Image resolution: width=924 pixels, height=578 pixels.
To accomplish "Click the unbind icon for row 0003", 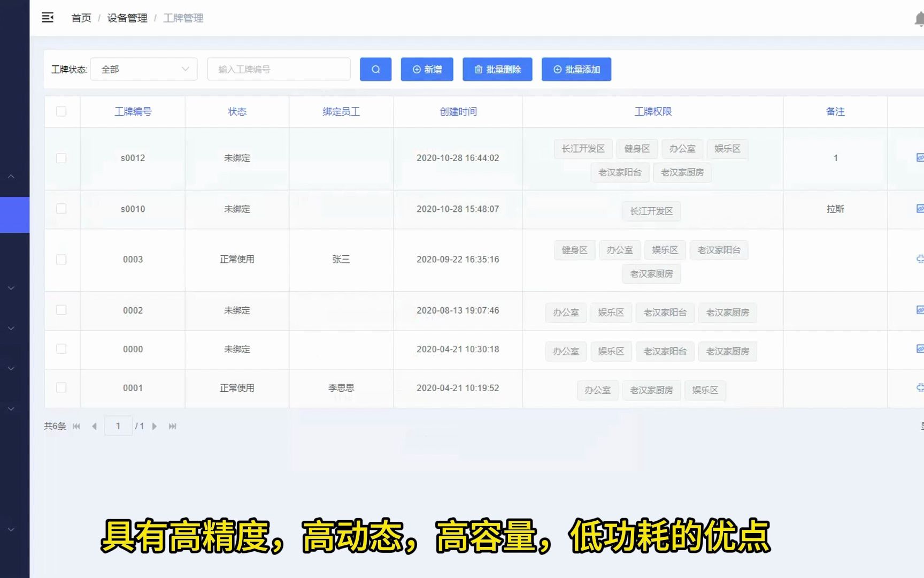I will click(x=920, y=259).
